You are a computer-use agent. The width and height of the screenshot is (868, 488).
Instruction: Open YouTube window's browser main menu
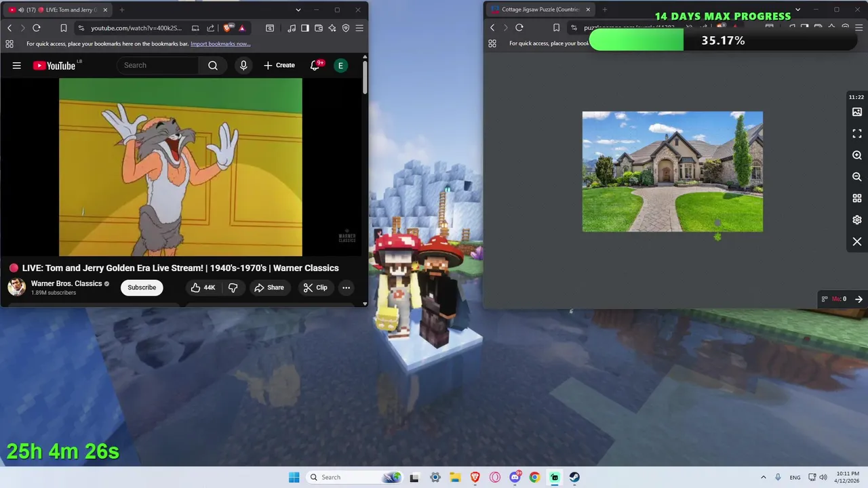click(x=359, y=28)
